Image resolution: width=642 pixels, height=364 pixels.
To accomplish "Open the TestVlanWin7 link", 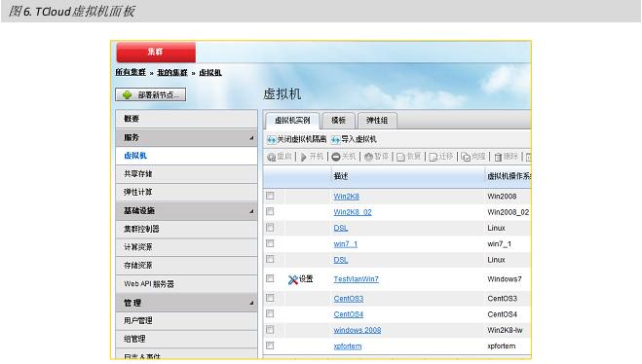I will point(356,279).
